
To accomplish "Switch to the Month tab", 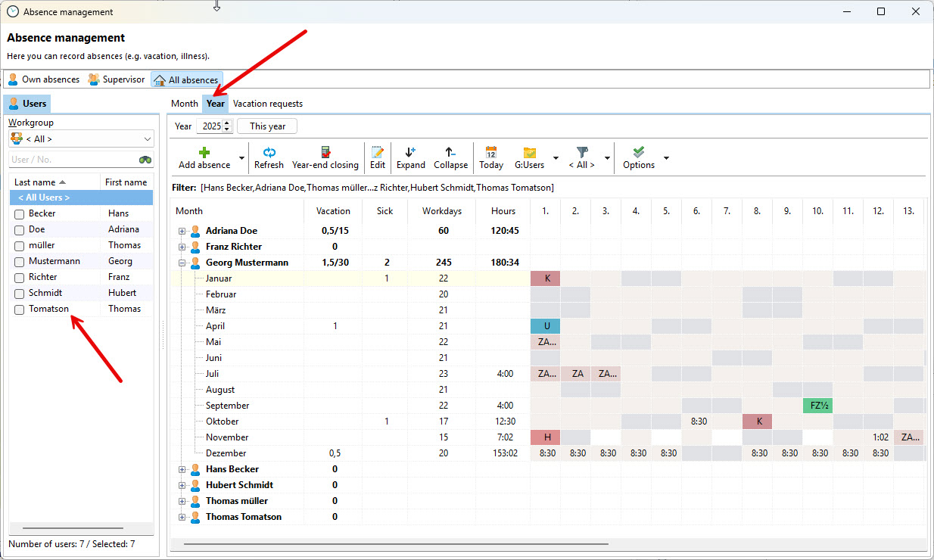I will click(184, 104).
